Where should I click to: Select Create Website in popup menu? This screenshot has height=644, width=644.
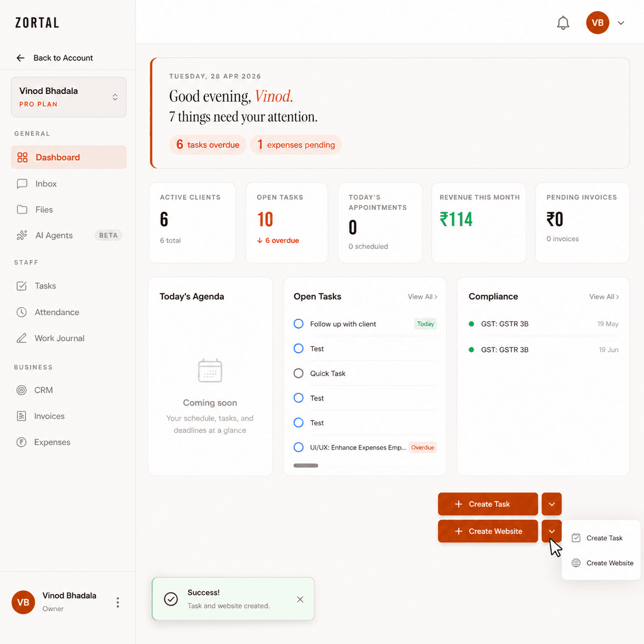(x=601, y=563)
